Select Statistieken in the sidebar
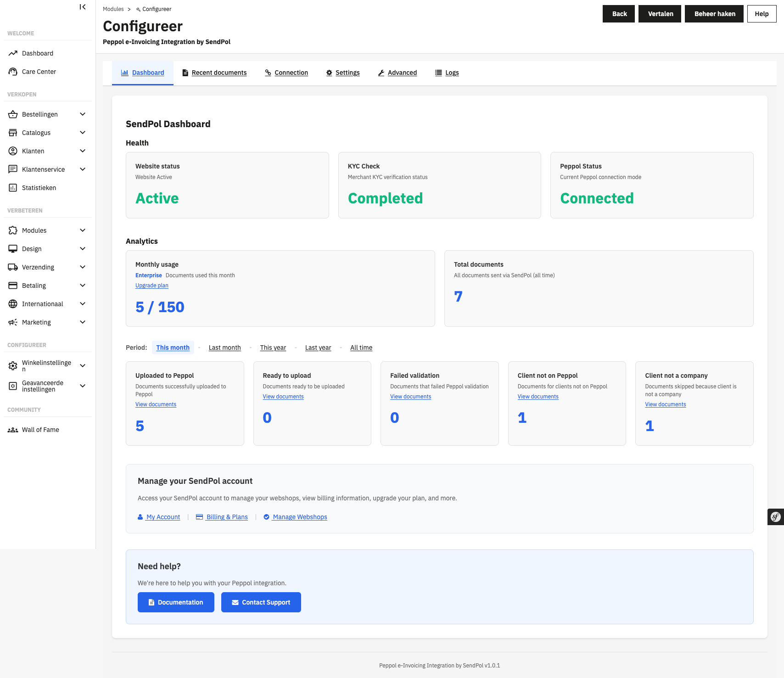Screen dimensions: 784x678 40,187
